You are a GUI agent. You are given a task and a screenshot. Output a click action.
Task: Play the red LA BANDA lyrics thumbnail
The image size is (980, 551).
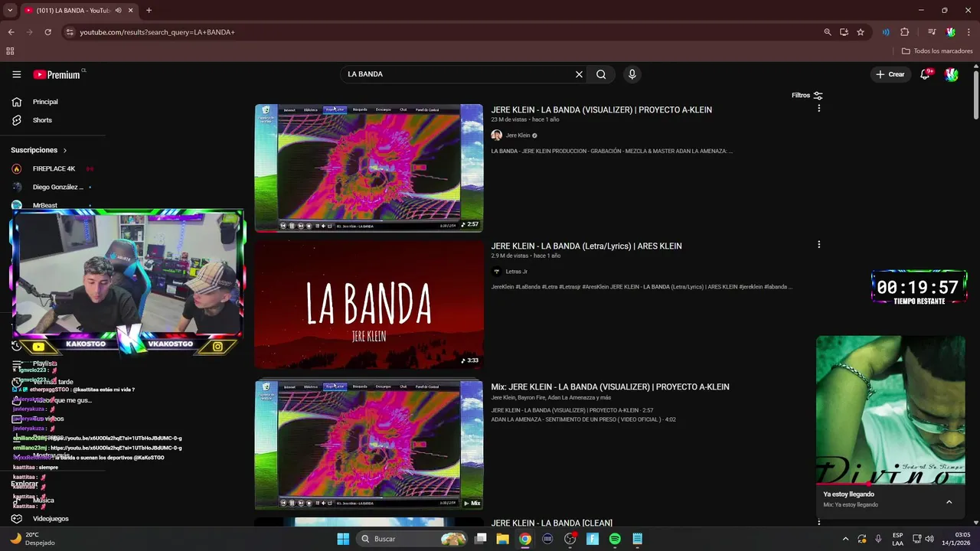click(x=369, y=305)
